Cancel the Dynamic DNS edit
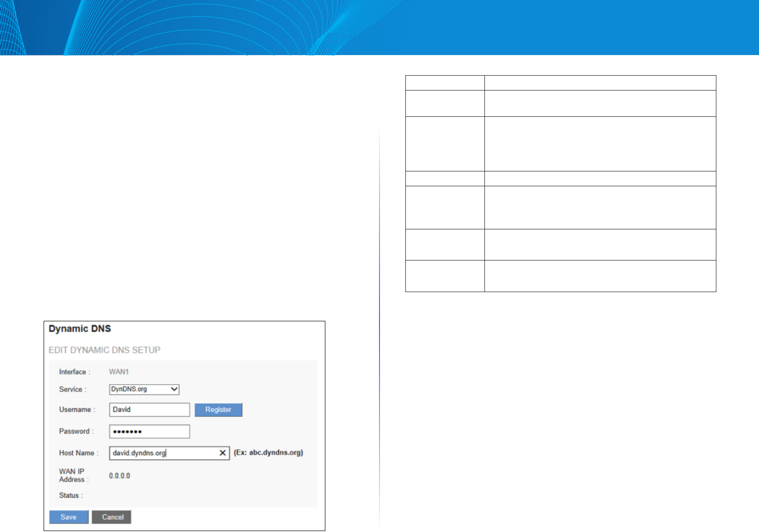The image size is (759, 532). point(112,517)
